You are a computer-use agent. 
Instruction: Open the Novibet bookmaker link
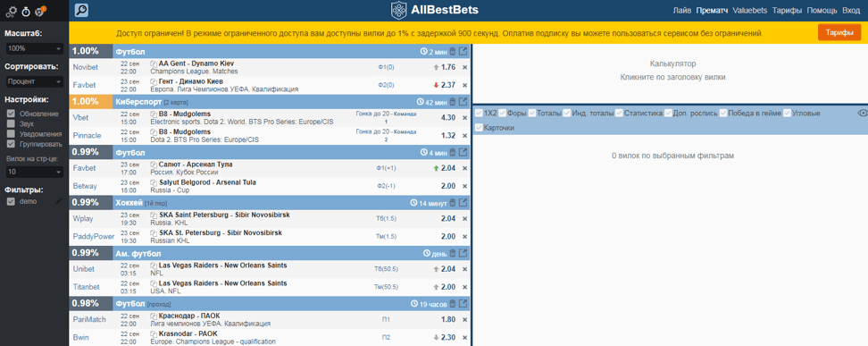[x=86, y=68]
